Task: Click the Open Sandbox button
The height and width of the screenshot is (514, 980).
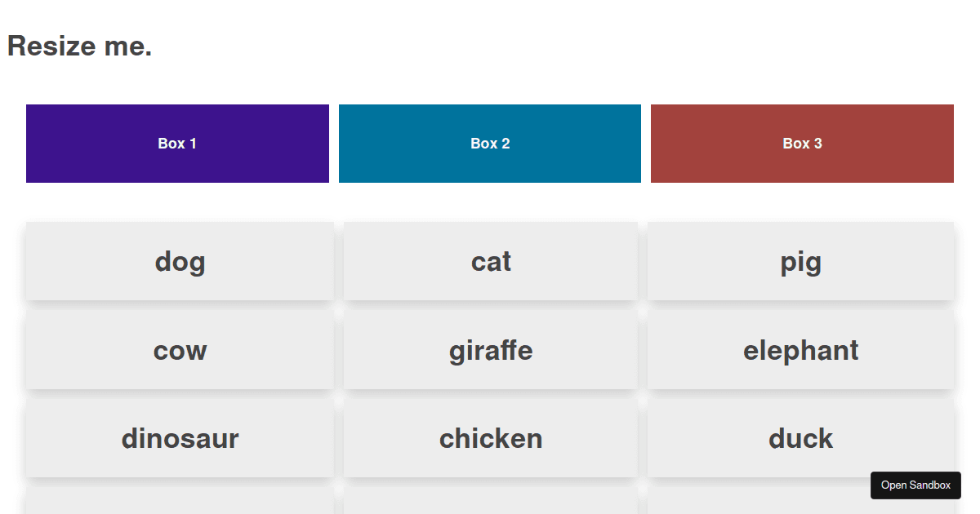Action: coord(915,485)
